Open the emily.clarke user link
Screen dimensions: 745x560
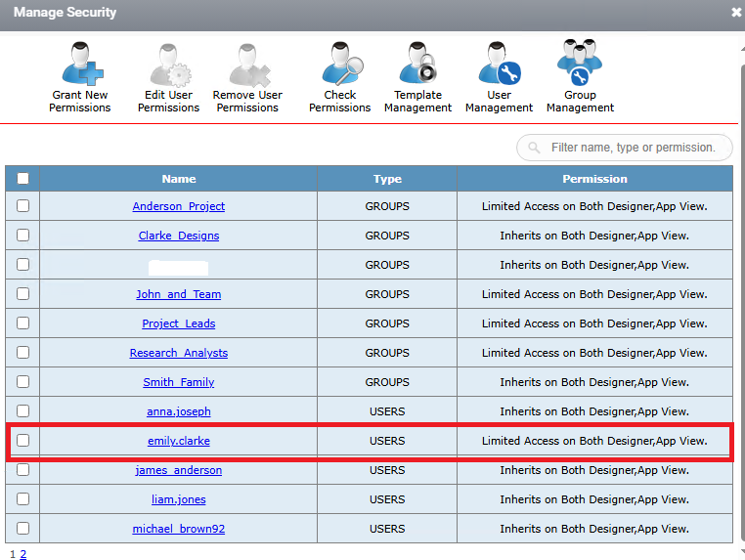pyautogui.click(x=179, y=441)
